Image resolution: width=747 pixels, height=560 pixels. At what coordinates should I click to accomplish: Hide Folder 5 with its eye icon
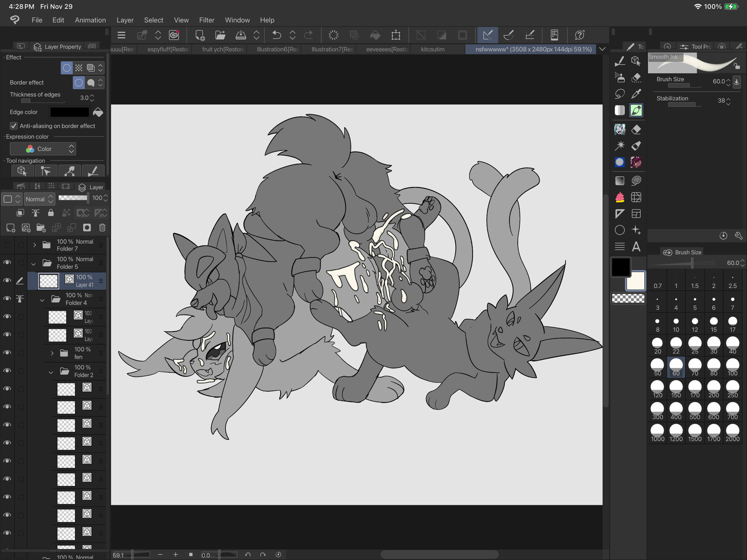click(x=7, y=263)
